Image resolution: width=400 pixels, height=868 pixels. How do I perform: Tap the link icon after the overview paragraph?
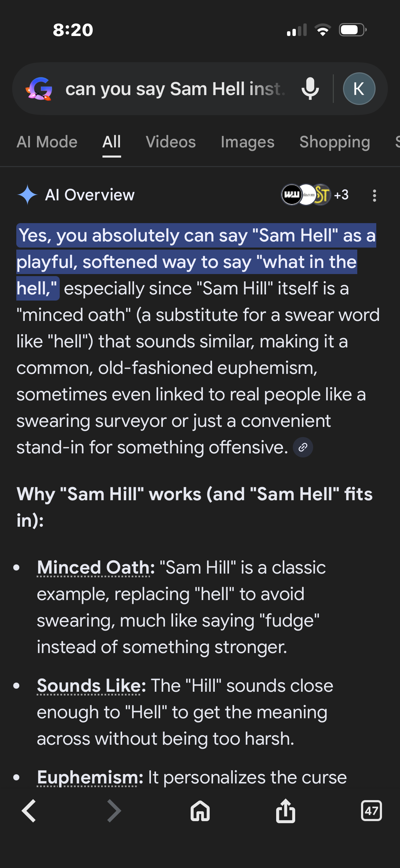pyautogui.click(x=303, y=448)
